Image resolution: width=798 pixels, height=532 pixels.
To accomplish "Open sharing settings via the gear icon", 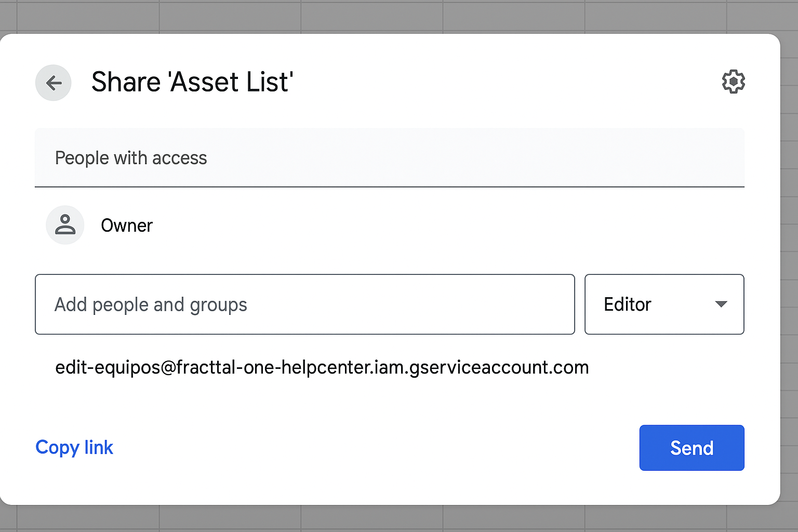I will click(733, 82).
